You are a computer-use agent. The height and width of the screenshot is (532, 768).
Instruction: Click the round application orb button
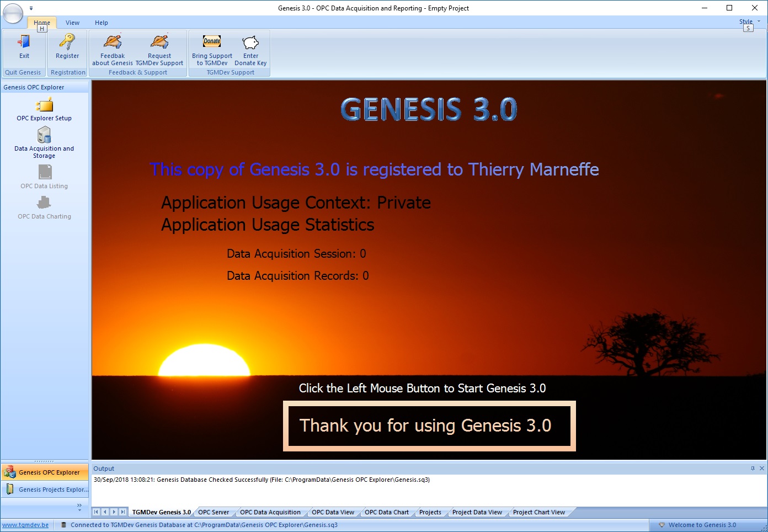[x=13, y=13]
